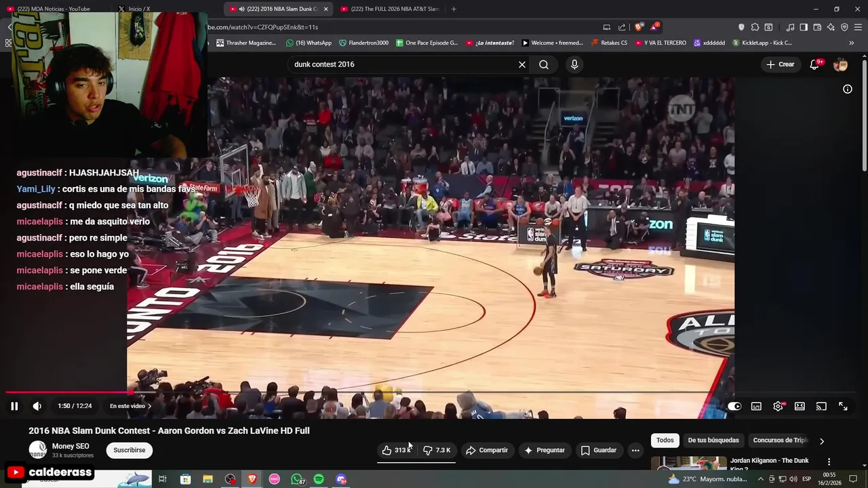
Task: Open Brave Wallet icon
Action: [817, 27]
